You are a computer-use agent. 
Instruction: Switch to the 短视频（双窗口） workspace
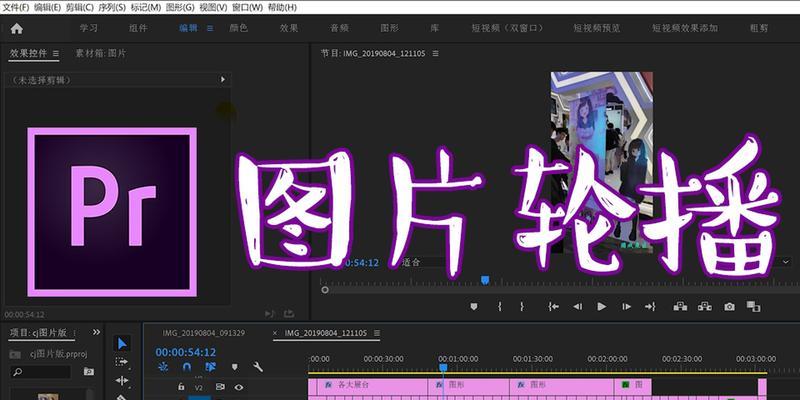(x=508, y=29)
